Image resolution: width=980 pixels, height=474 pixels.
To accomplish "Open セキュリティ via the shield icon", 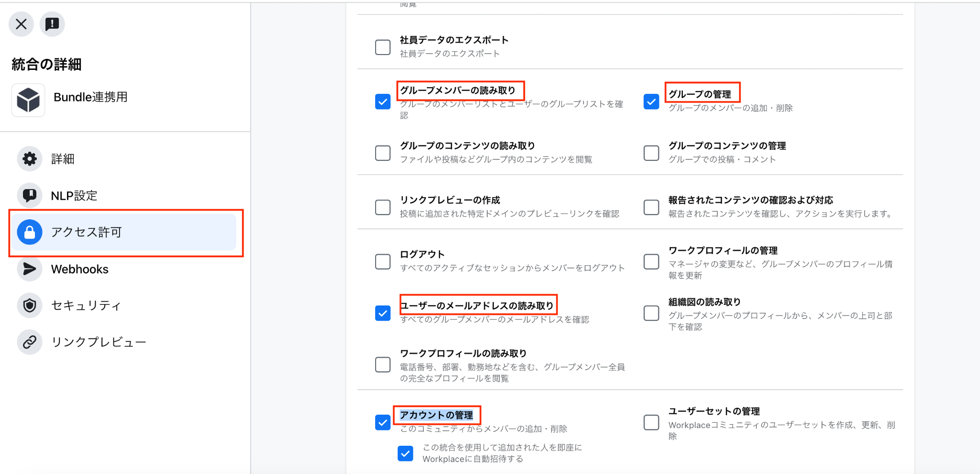I will pos(30,305).
